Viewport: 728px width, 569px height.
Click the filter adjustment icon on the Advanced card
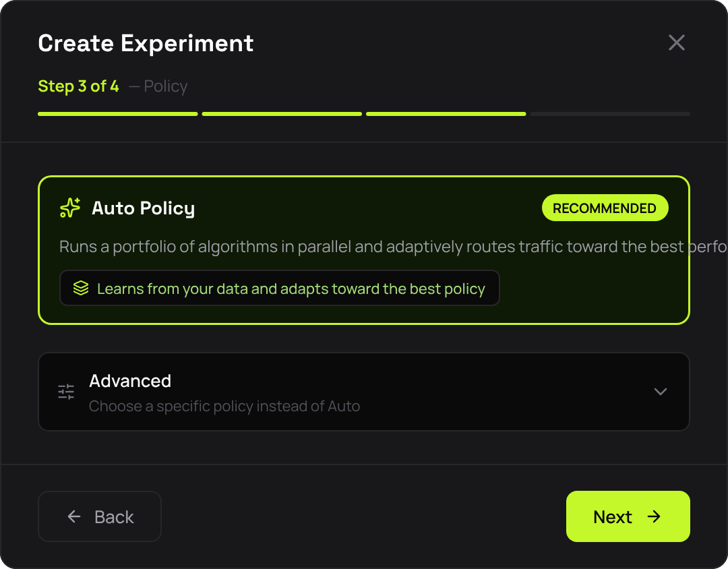click(x=65, y=391)
